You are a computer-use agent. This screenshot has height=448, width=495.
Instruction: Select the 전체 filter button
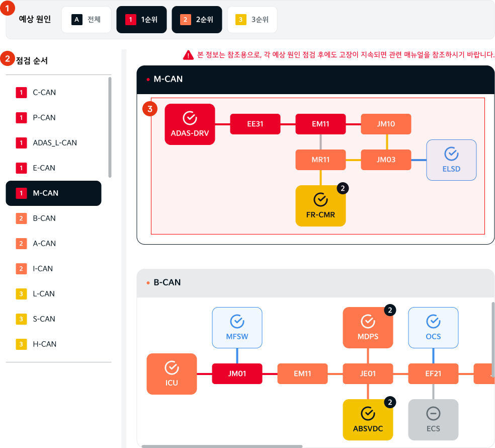(x=86, y=20)
